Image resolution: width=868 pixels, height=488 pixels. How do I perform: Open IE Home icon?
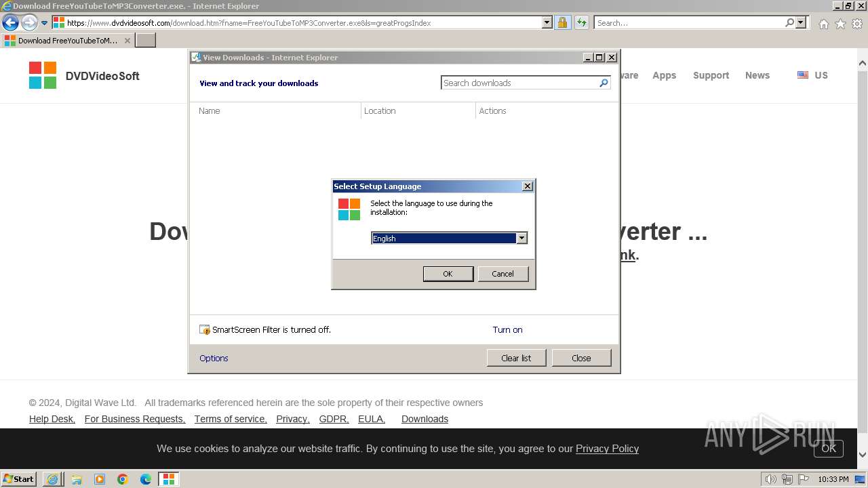point(823,24)
